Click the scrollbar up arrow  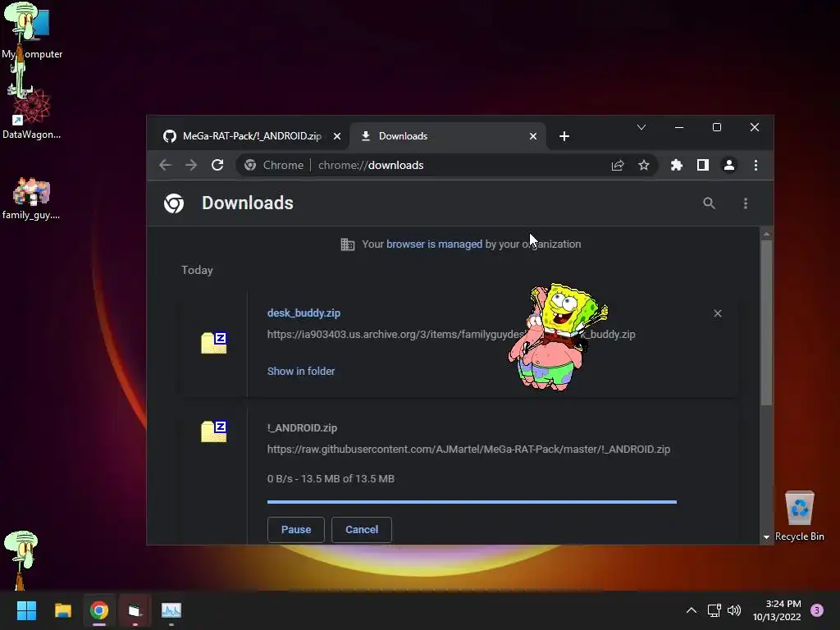click(x=767, y=234)
